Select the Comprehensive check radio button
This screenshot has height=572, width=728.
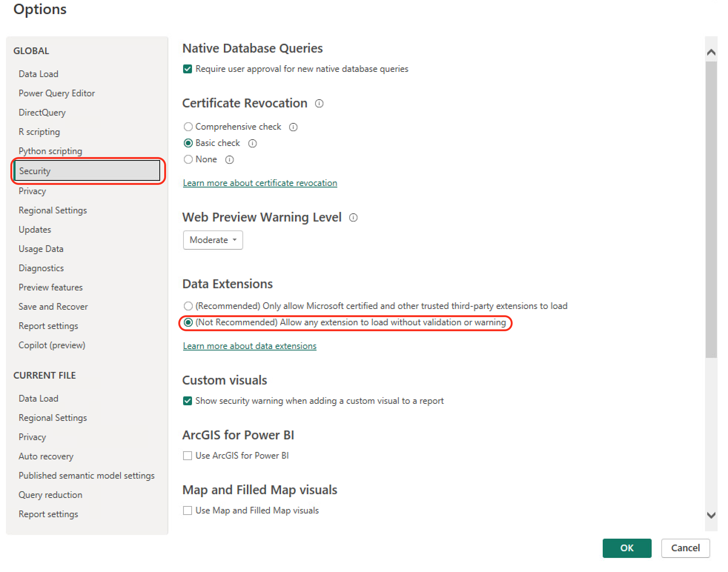tap(188, 127)
